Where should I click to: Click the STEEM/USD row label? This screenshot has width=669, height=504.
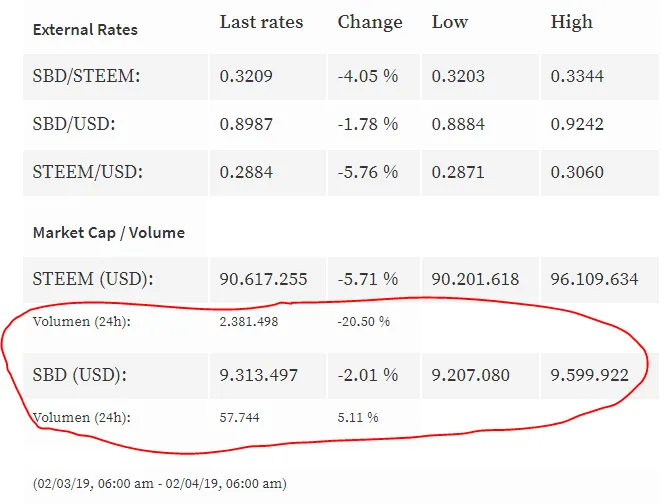pyautogui.click(x=87, y=172)
